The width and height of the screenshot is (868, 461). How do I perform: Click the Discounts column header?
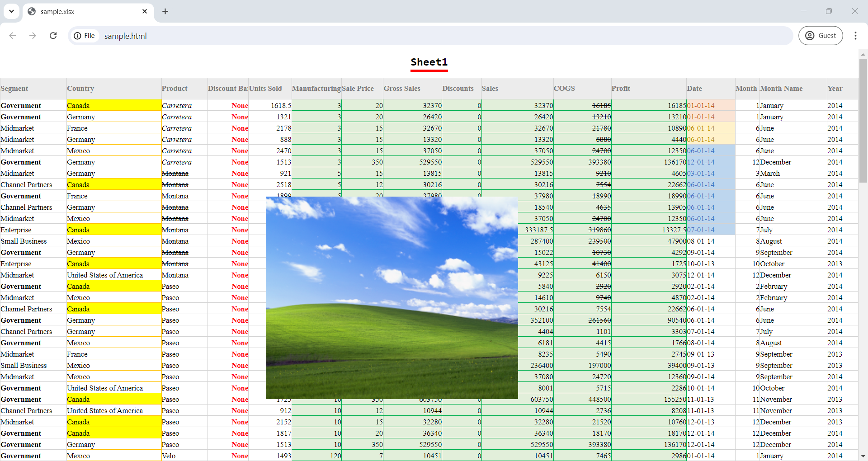click(x=462, y=89)
